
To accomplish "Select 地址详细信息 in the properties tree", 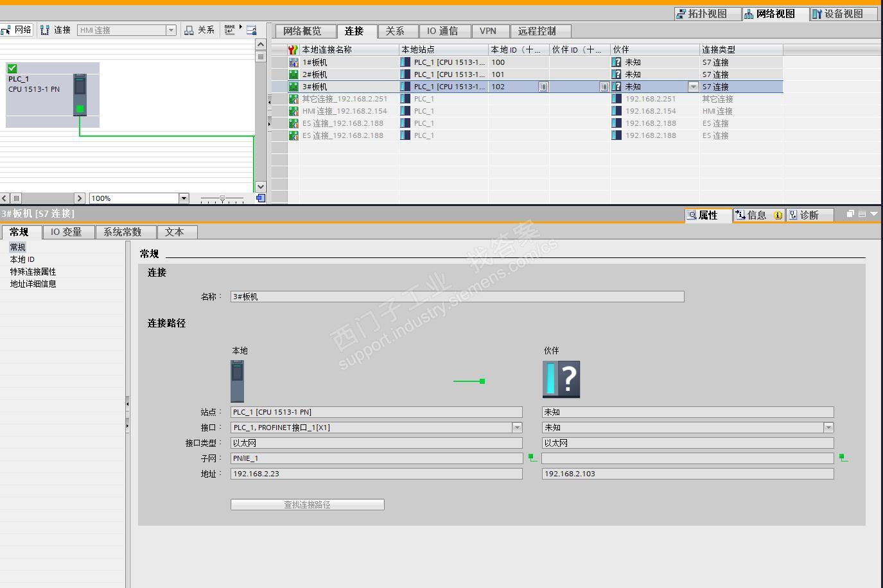I will (x=33, y=284).
